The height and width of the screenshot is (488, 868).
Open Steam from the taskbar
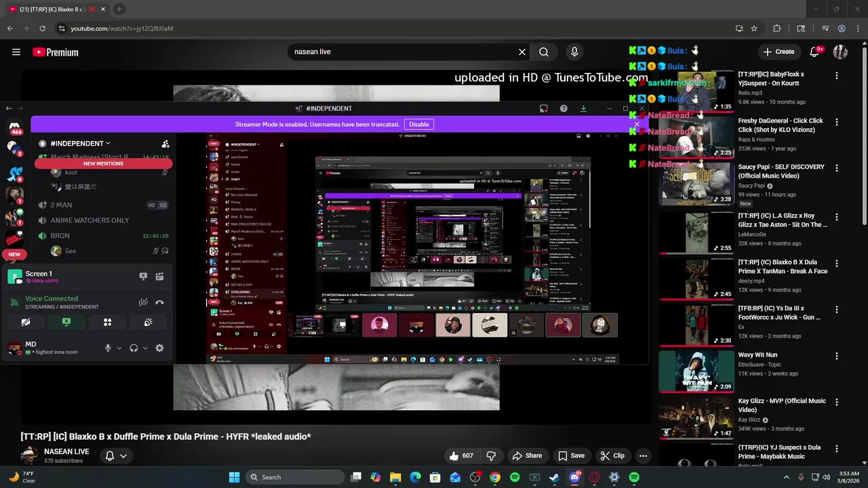(x=555, y=477)
